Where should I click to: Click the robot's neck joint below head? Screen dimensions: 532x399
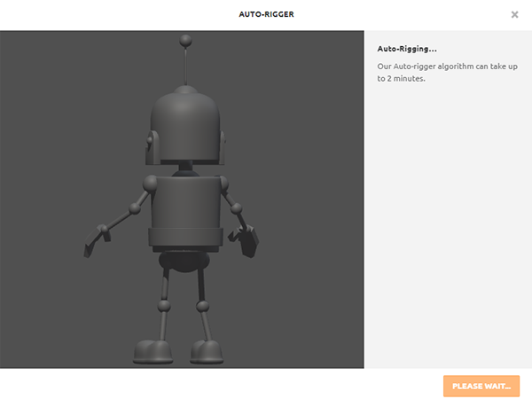click(185, 168)
